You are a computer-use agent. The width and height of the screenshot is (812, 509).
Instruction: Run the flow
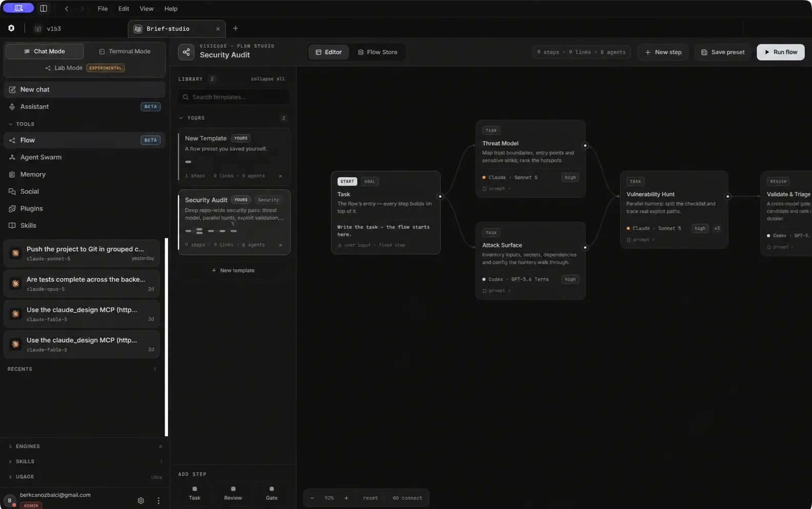click(781, 52)
